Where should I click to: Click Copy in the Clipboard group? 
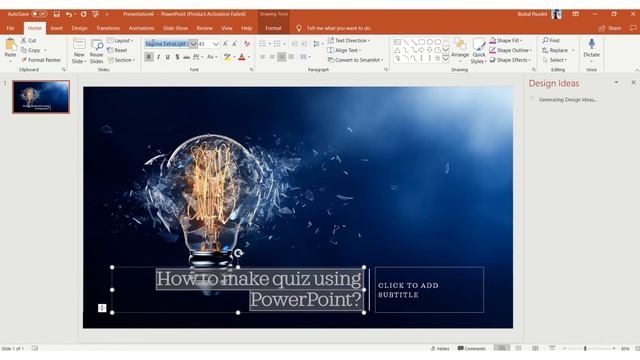coord(31,50)
